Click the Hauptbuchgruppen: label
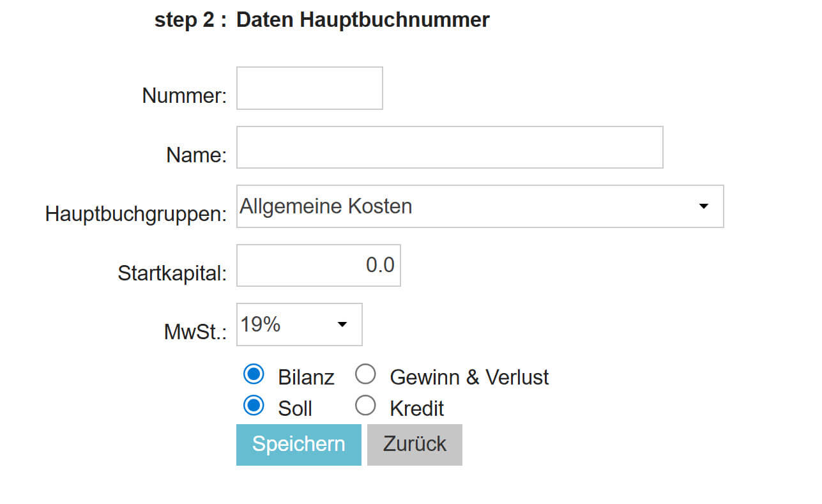The width and height of the screenshot is (822, 504). 135,214
